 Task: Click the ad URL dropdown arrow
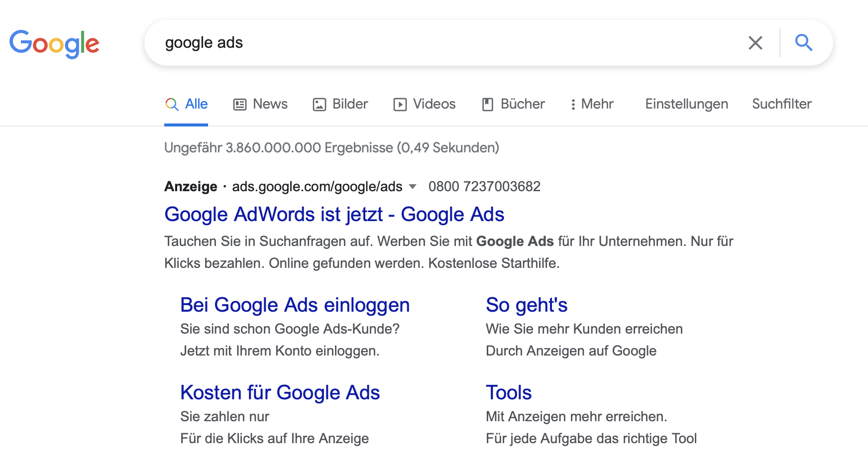pos(412,187)
